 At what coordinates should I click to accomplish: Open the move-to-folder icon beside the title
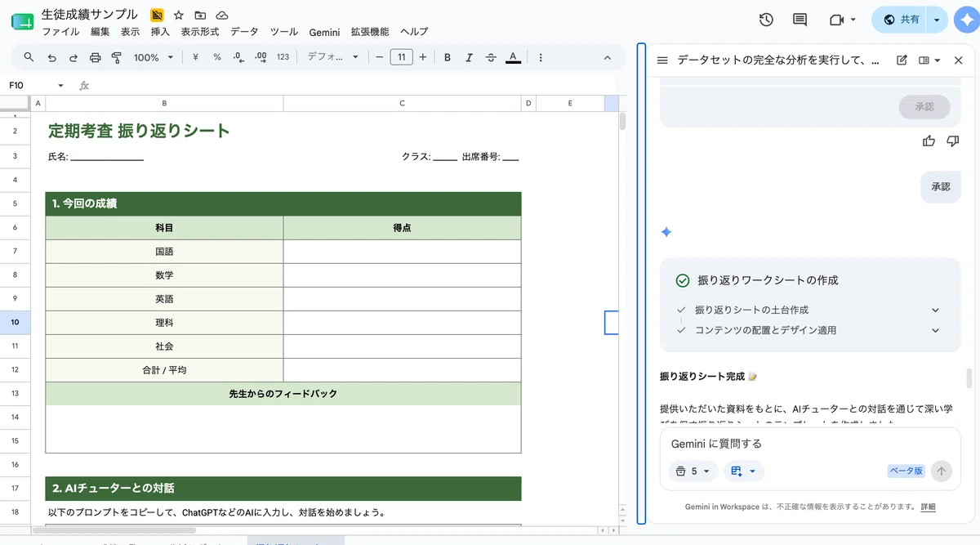coord(200,16)
